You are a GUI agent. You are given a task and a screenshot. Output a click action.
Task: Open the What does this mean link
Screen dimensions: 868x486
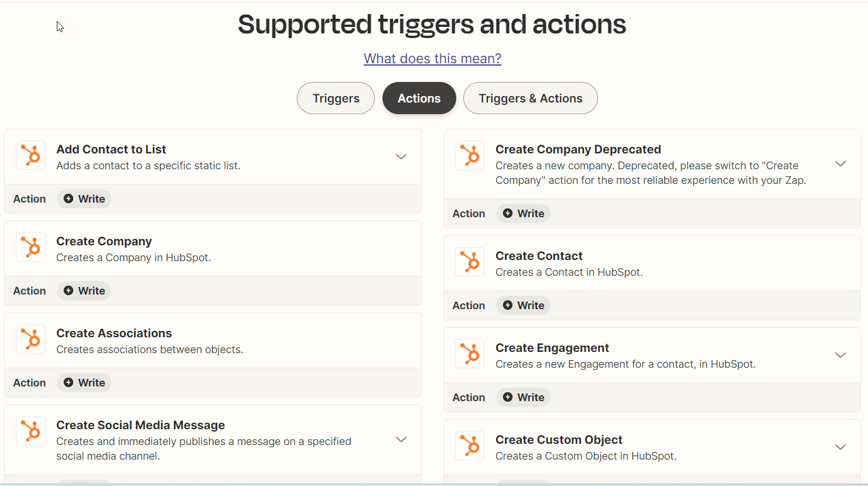pyautogui.click(x=432, y=59)
